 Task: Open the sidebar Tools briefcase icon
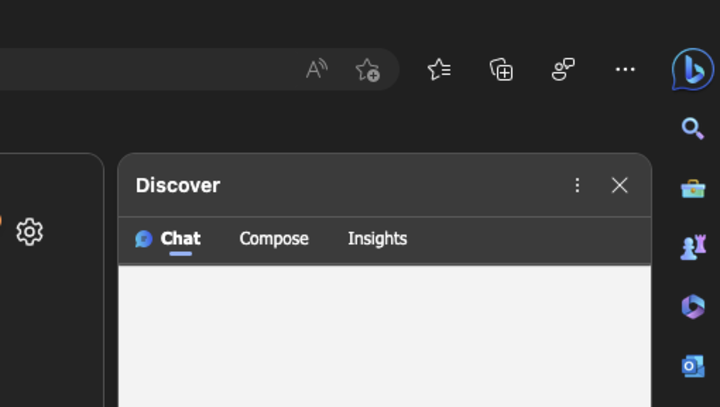tap(692, 188)
